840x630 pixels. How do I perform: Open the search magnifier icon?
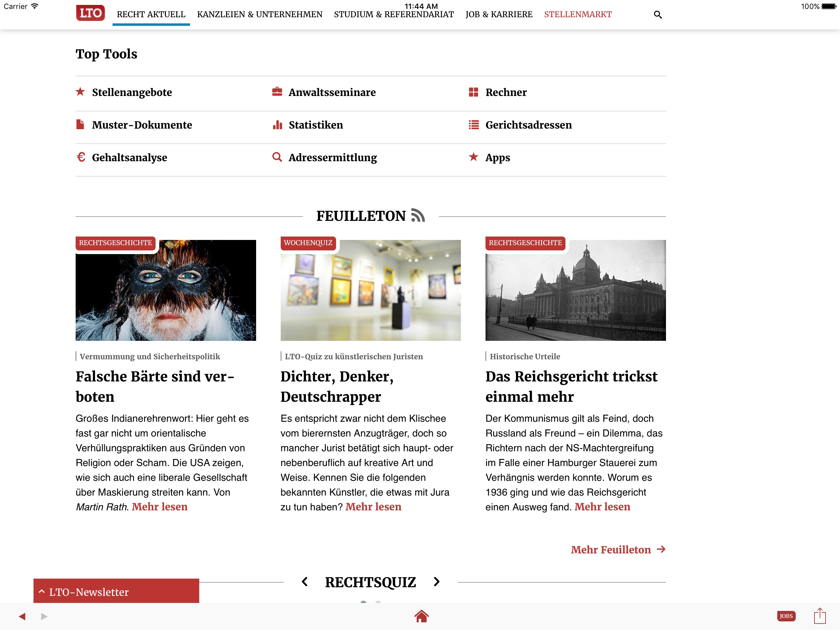[x=658, y=15]
